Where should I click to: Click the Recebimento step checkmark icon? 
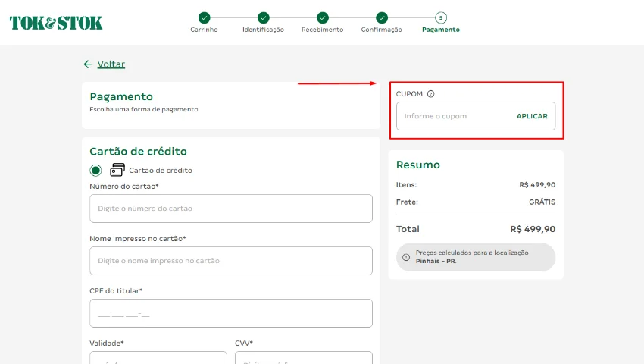tap(323, 17)
